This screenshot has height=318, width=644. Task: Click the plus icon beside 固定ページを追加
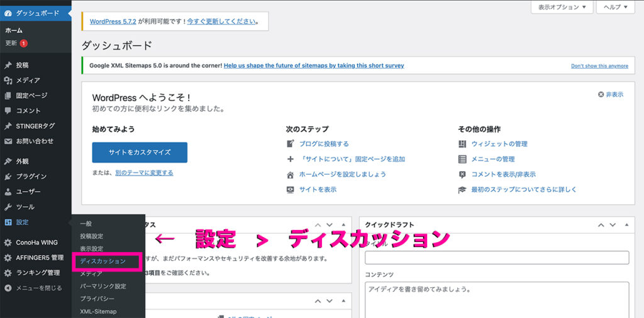(291, 159)
